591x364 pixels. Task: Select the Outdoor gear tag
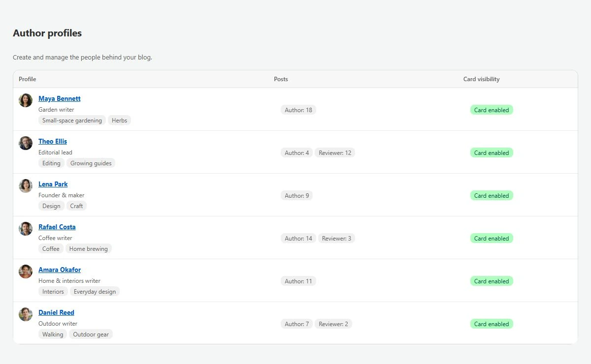pos(91,334)
